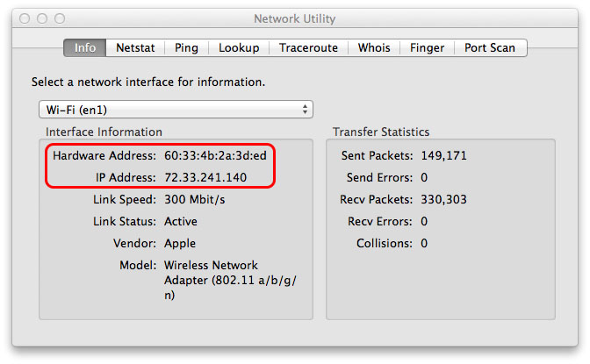Click the Link Speed 300 Mbit/s value
The width and height of the screenshot is (590, 364).
(195, 199)
